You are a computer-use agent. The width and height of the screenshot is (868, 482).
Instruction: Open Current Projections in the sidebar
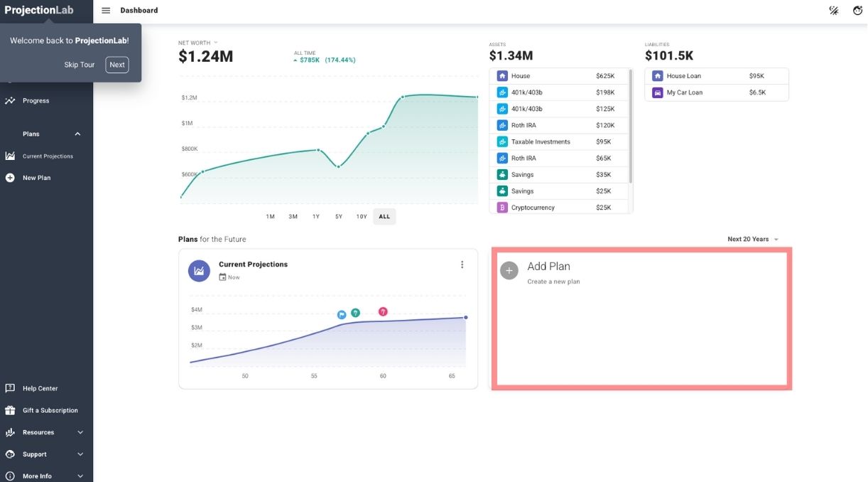coord(47,156)
